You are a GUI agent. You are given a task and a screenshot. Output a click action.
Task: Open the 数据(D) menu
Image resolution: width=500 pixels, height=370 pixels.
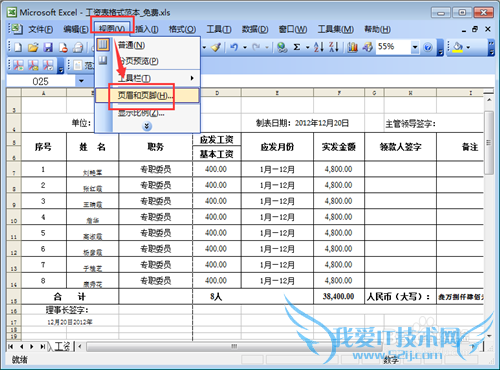[255, 29]
